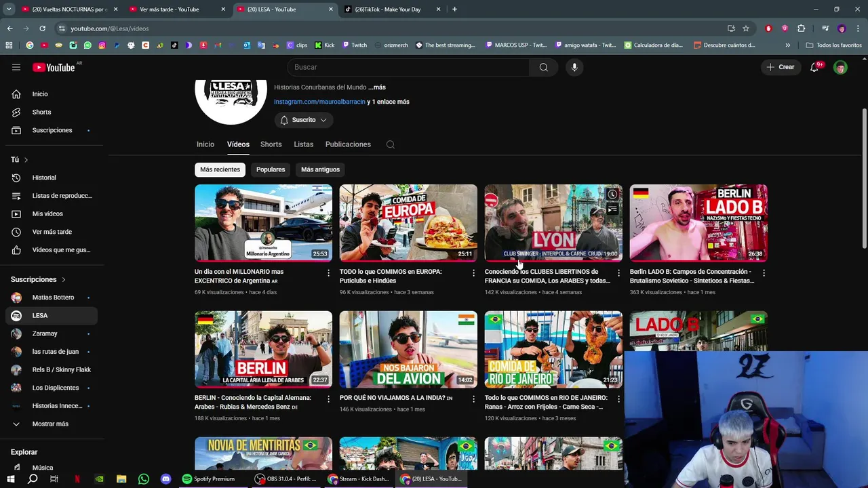Click the YouTube logo

tap(54, 67)
